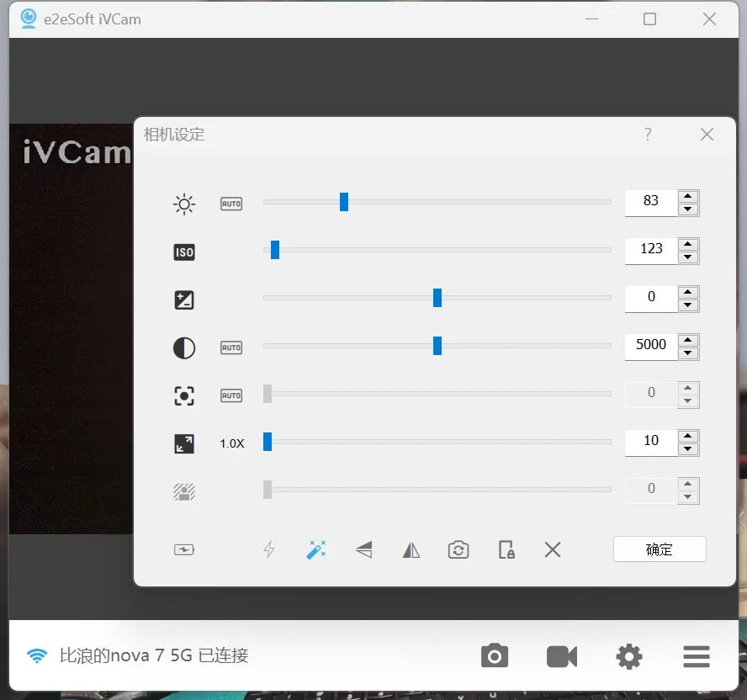Image resolution: width=747 pixels, height=700 pixels.
Task: Click the background blur portrait icon
Action: tap(184, 491)
